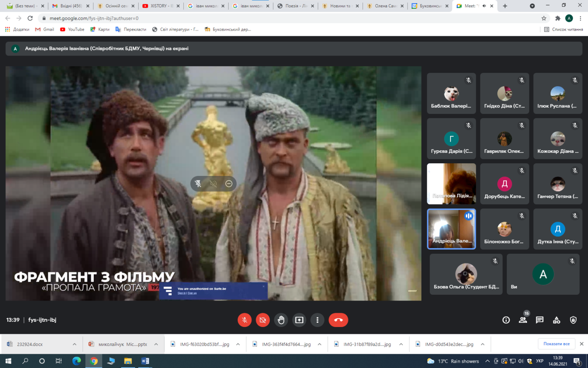Unmute the microphone in Meet controls
Screen dimensions: 588x368
pyautogui.click(x=244, y=320)
